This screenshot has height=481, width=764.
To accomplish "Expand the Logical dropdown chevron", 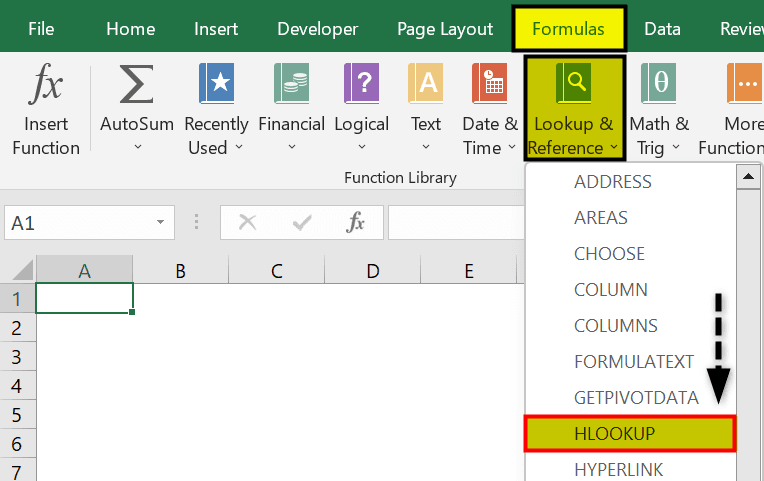I will 362,147.
